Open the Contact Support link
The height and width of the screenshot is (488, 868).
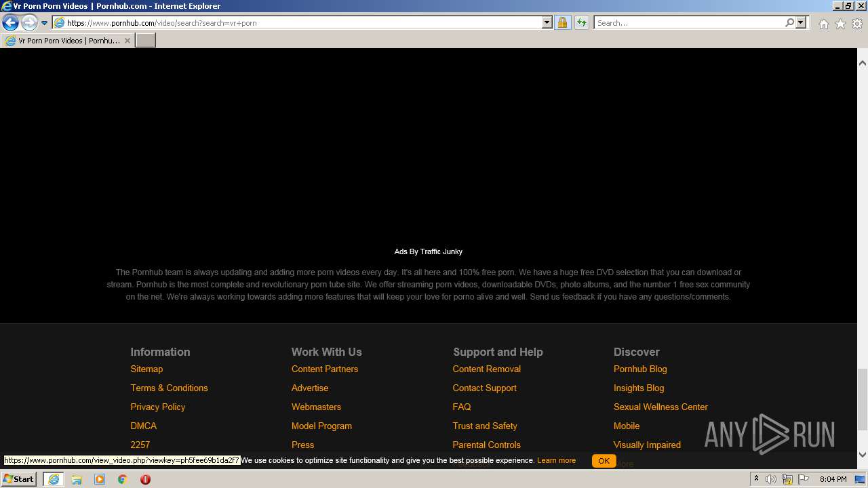(x=484, y=388)
